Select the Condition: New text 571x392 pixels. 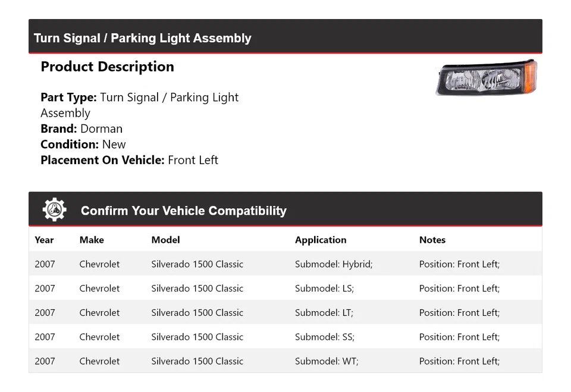83,144
